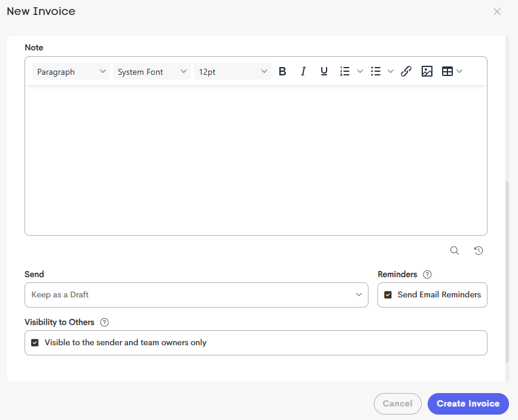518x420 pixels.
Task: Toggle bold formatting in note editor
Action: [x=282, y=71]
